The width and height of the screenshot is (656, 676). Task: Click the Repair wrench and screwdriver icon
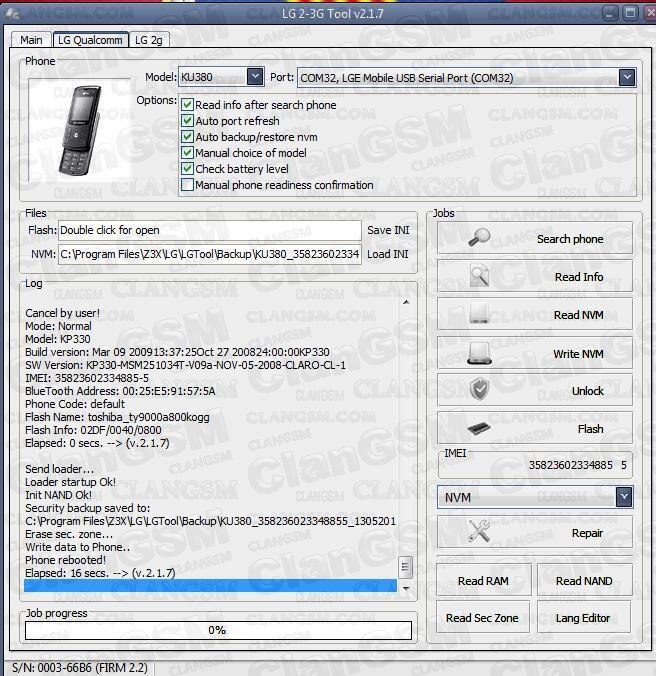tap(479, 531)
